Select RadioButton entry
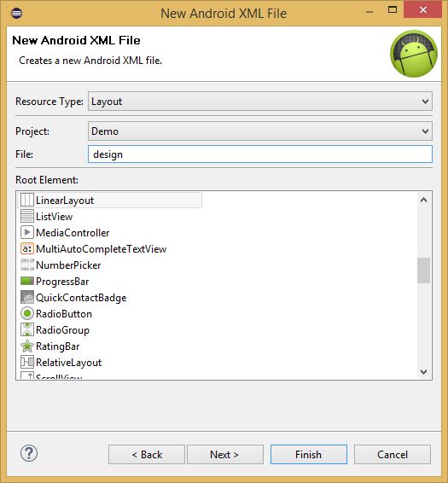448x483 pixels. click(64, 314)
